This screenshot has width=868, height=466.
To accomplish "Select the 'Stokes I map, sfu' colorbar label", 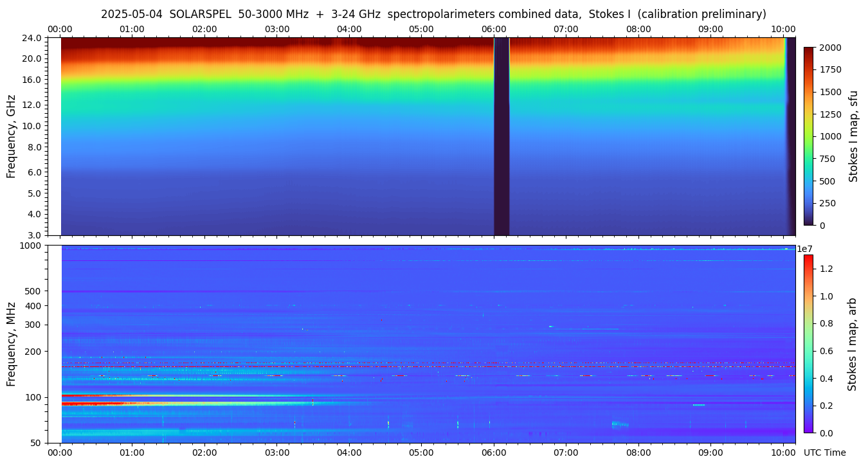I will pos(854,136).
